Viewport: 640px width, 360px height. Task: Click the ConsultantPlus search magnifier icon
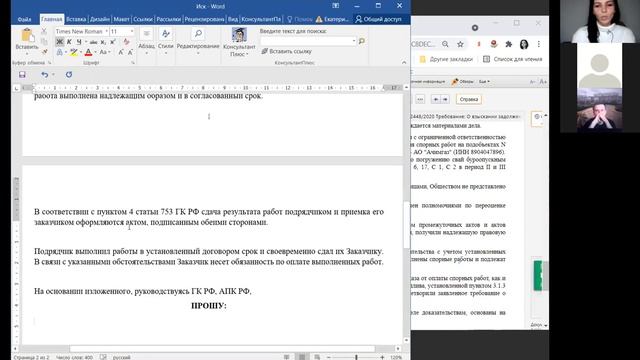click(362, 41)
